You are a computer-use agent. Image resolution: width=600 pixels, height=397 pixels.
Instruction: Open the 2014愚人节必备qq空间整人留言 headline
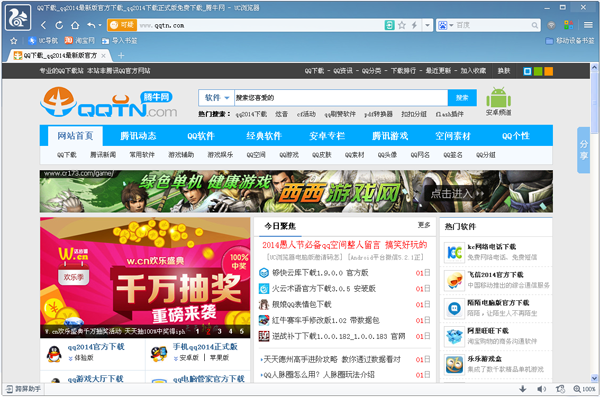[344, 245]
